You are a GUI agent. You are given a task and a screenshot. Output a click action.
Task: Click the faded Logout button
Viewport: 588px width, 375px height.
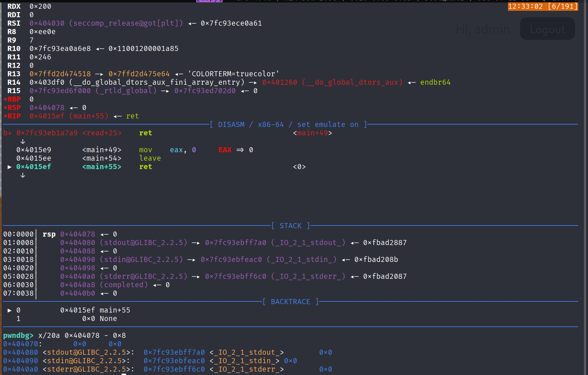pos(547,29)
